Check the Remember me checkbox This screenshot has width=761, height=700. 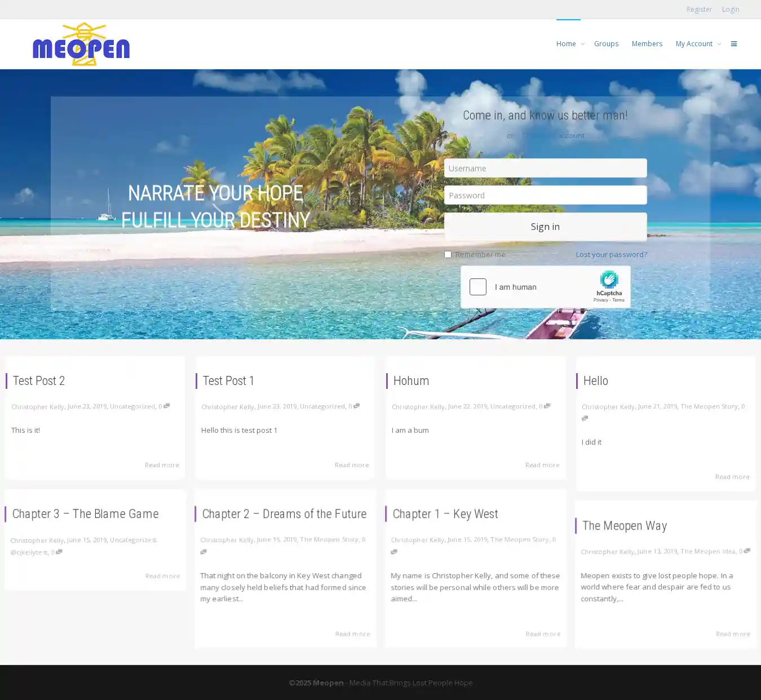coord(448,255)
